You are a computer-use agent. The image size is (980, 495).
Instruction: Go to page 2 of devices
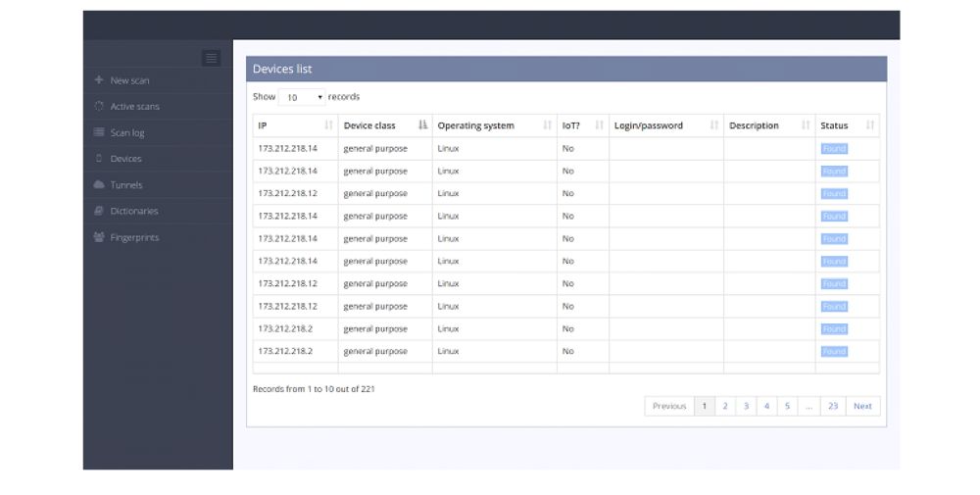pos(725,406)
